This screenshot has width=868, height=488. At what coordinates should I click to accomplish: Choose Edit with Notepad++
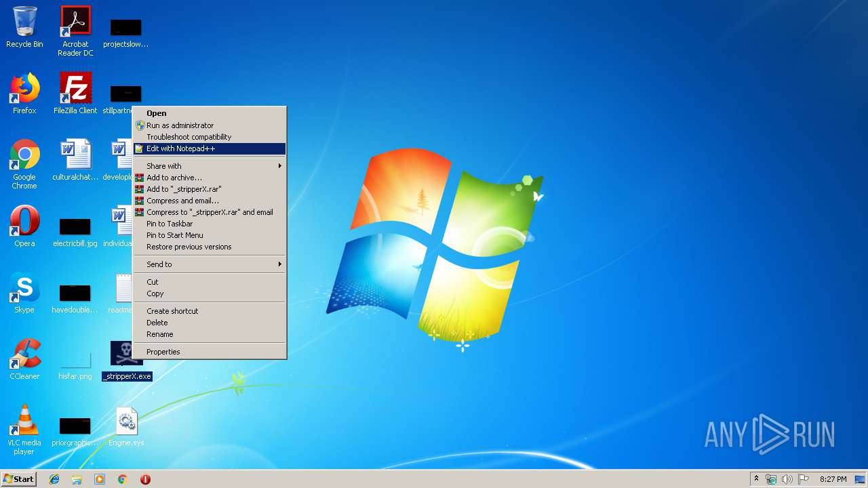(x=209, y=148)
